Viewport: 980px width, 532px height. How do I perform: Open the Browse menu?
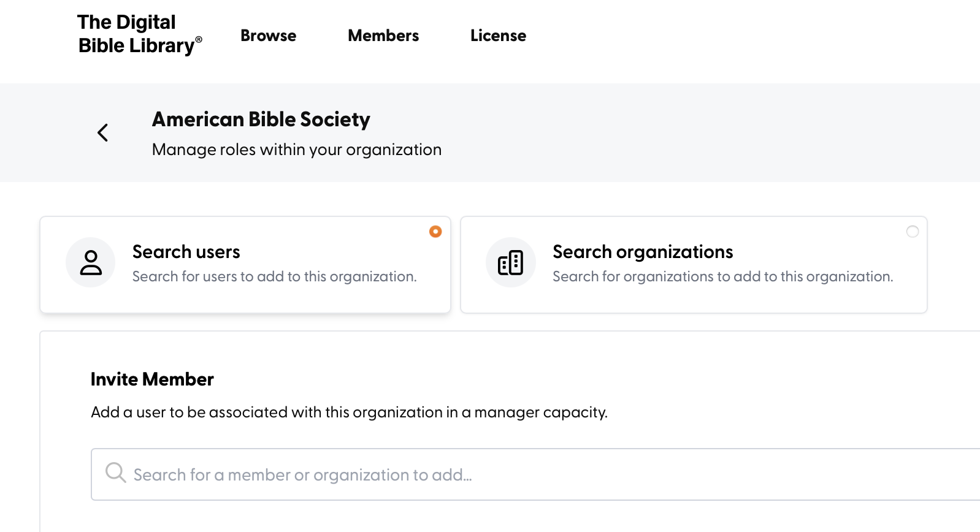(x=269, y=36)
